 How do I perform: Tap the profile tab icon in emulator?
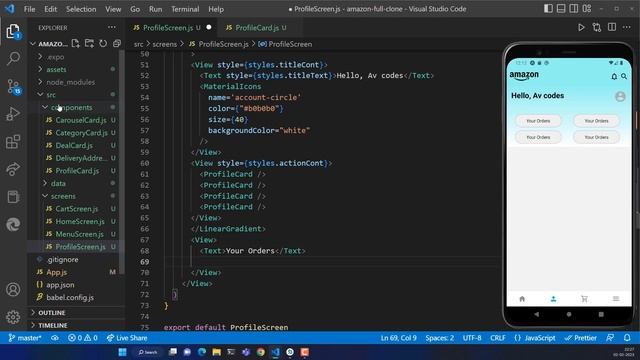tap(553, 299)
